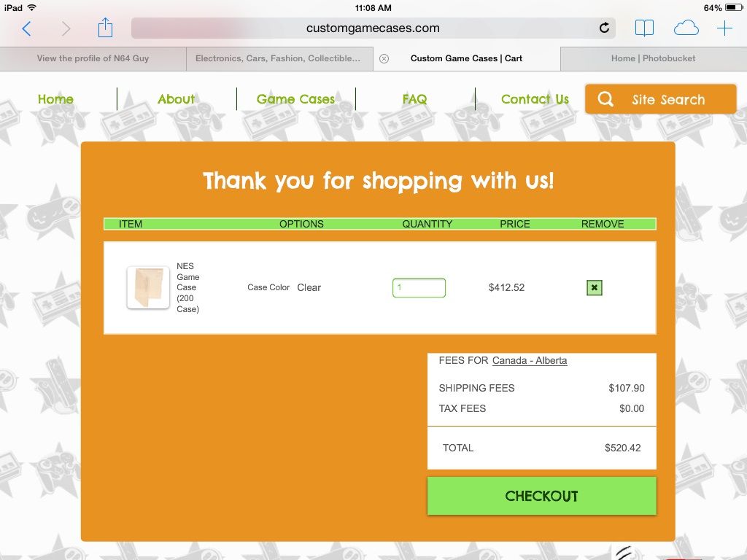The image size is (747, 560).
Task: Tap the Safari back arrow
Action: [27, 28]
